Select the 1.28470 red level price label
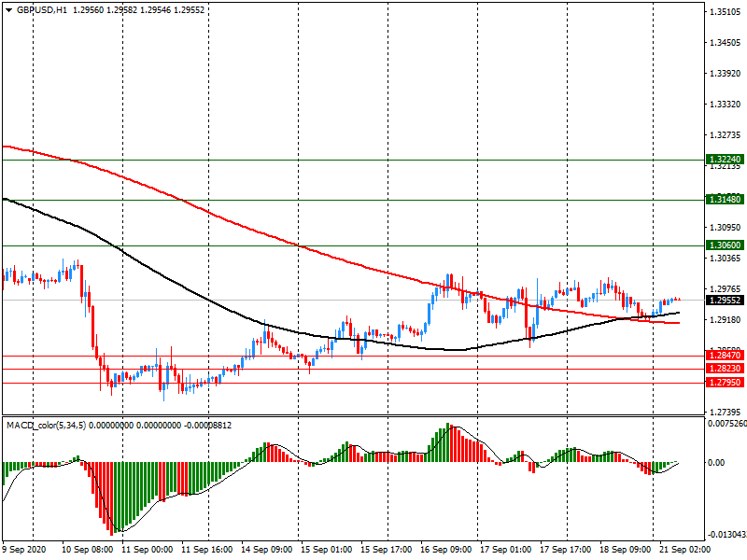Screen dimensions: 747x560 725,356
